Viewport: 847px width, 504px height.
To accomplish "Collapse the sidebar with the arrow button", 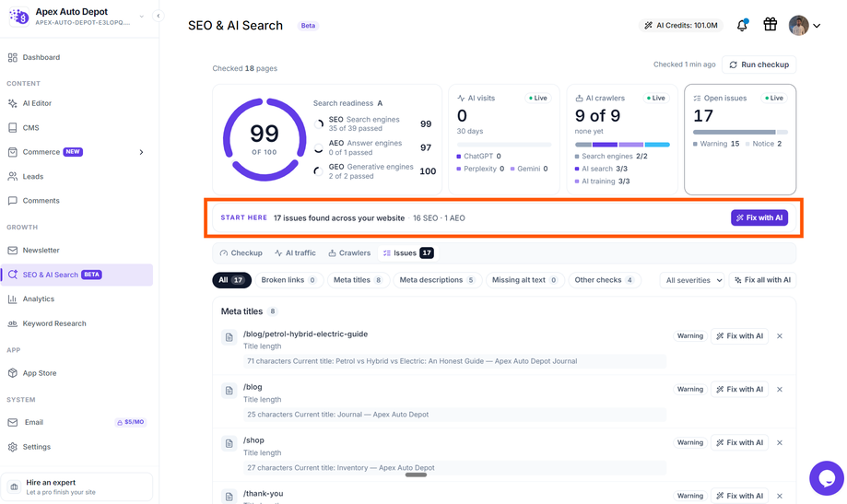I will [159, 16].
